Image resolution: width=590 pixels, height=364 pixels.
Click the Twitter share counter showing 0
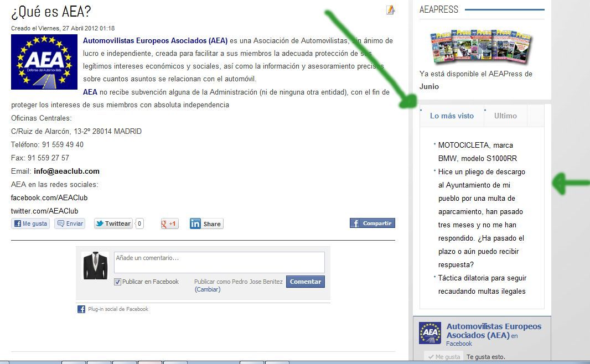139,223
